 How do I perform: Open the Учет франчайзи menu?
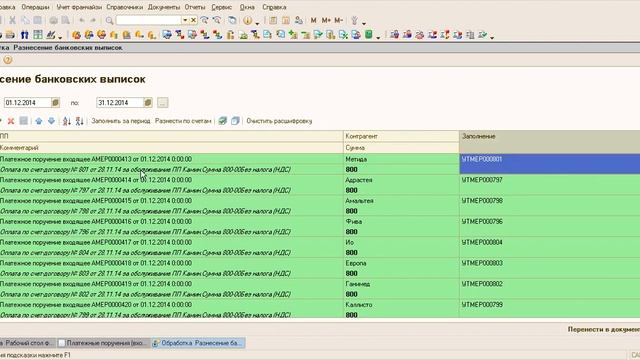tap(79, 7)
